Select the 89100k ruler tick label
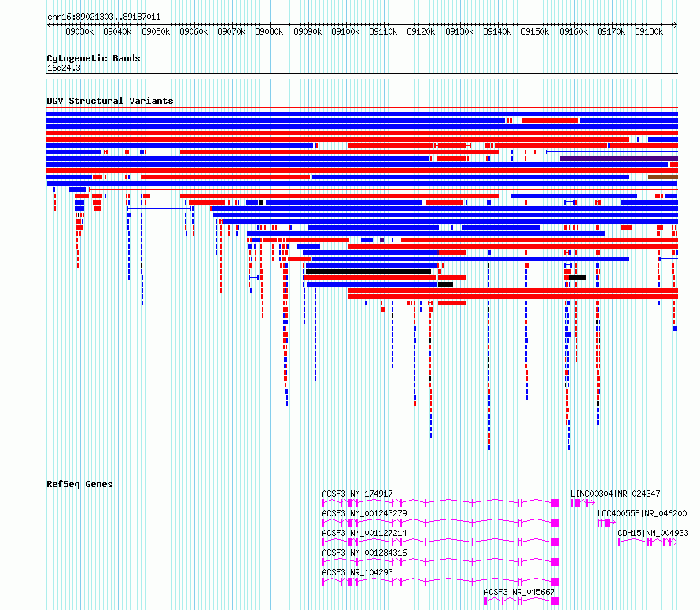This screenshot has width=700, height=610. click(345, 31)
